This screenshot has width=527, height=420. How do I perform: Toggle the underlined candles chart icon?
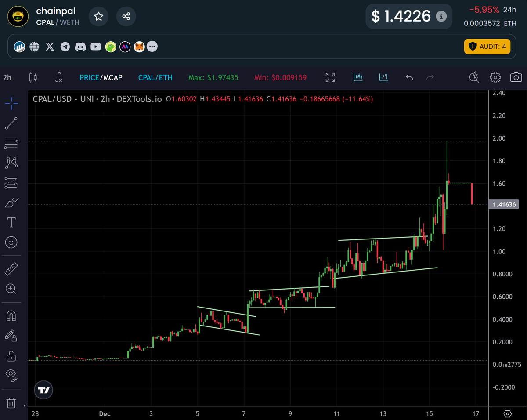tap(358, 78)
